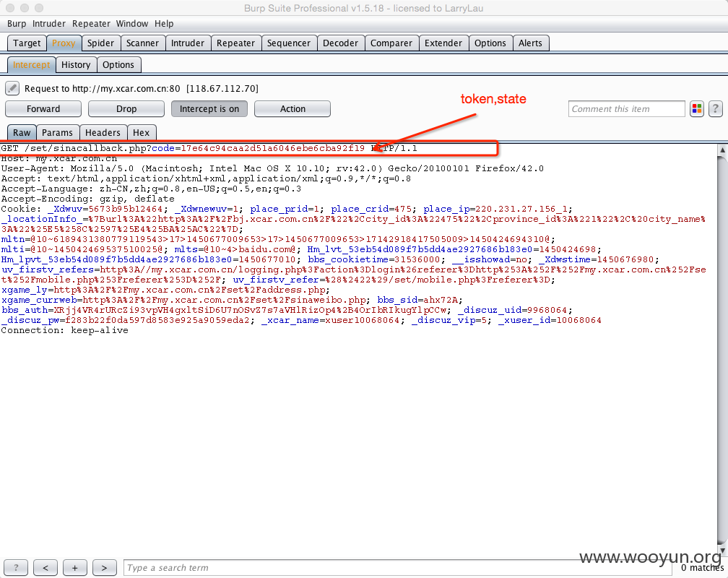Click the bbs_auth cookie value
This screenshot has width=728, height=578.
[250, 310]
